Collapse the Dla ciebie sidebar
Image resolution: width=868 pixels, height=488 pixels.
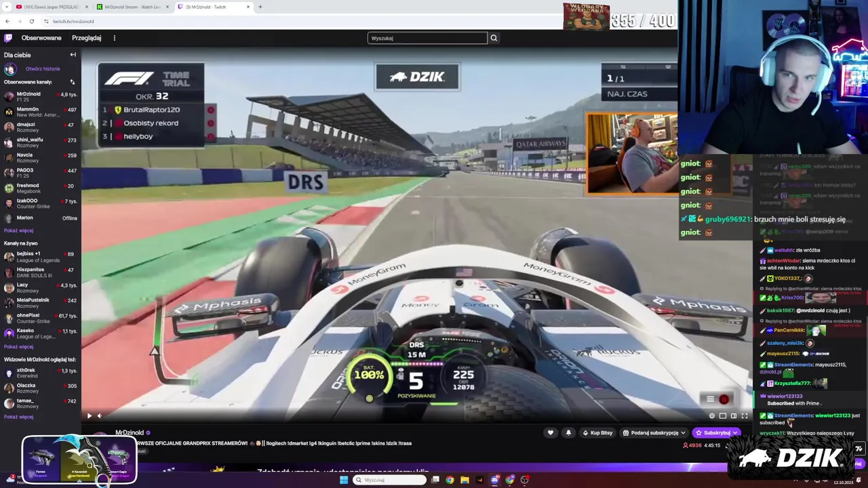[x=73, y=55]
